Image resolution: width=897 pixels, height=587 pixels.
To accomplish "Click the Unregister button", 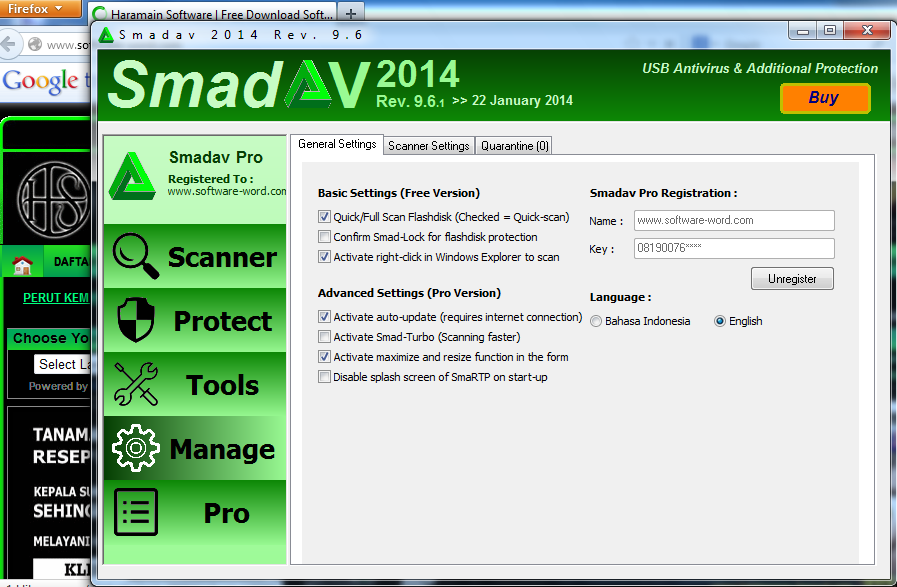I will [x=792, y=279].
